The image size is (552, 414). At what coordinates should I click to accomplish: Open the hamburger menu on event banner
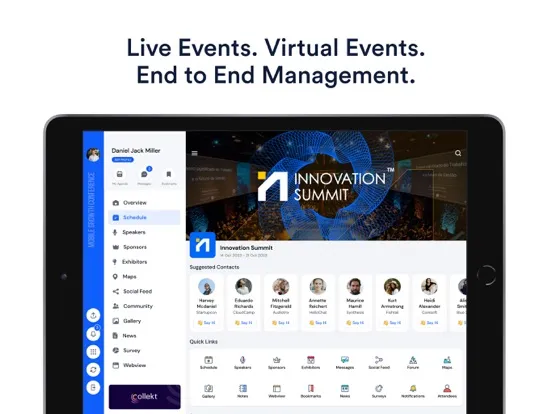194,153
